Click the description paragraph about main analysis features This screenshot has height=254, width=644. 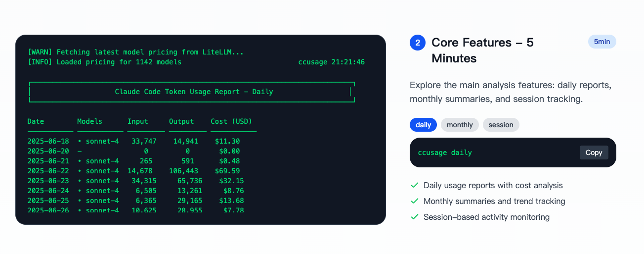[511, 92]
